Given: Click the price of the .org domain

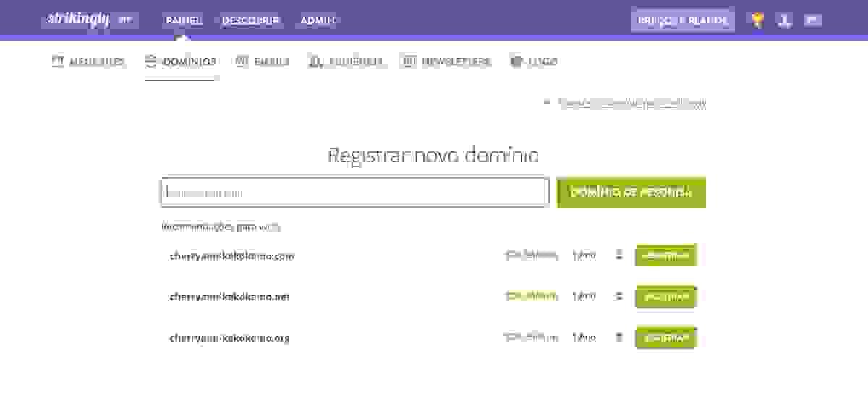Looking at the screenshot, I should (532, 337).
